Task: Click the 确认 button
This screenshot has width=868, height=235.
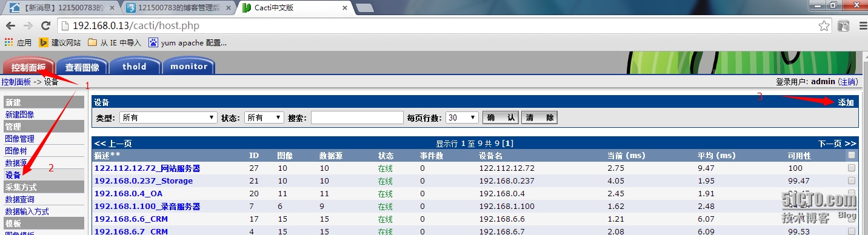Action: pyautogui.click(x=501, y=117)
